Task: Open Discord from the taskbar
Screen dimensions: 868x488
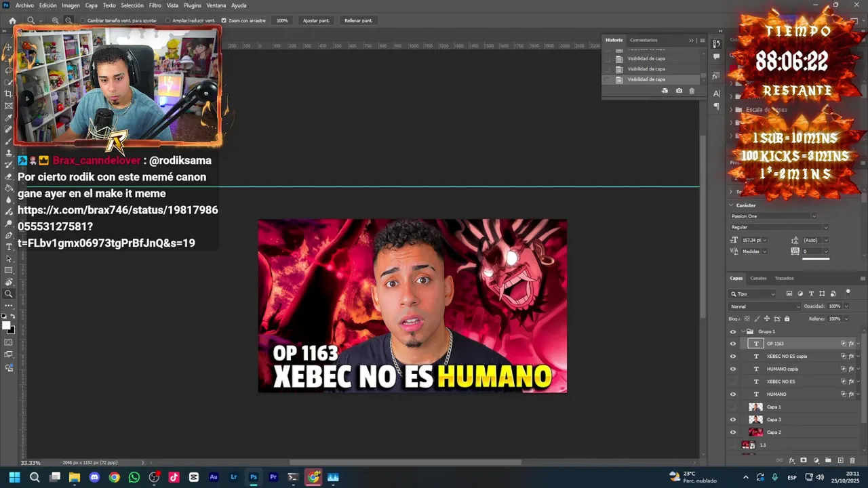Action: (x=94, y=477)
